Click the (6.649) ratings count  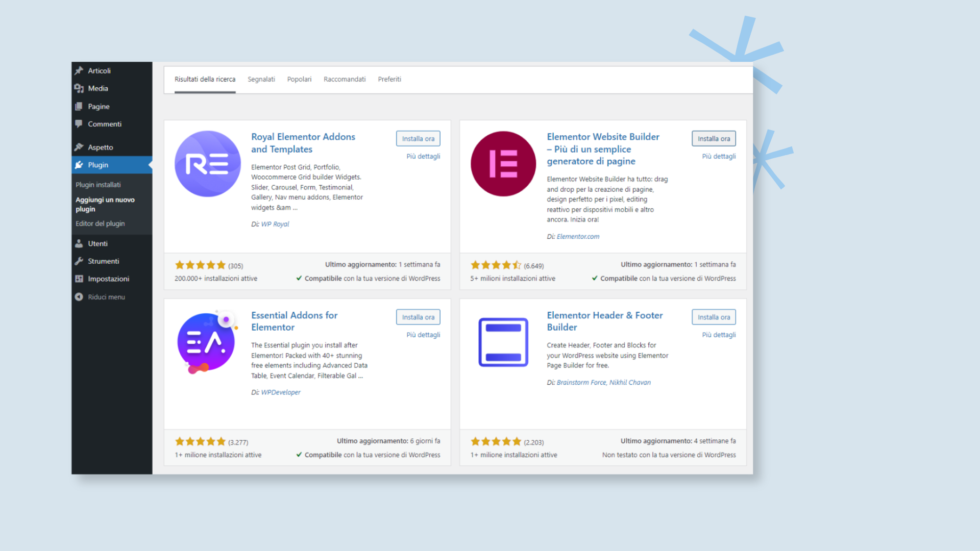(x=533, y=266)
